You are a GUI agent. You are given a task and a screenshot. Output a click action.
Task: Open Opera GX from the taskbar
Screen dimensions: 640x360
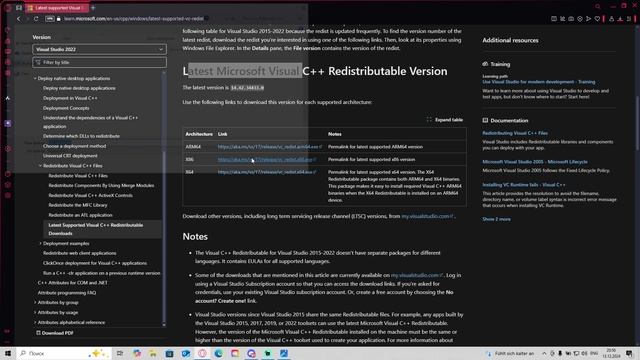tap(202, 353)
